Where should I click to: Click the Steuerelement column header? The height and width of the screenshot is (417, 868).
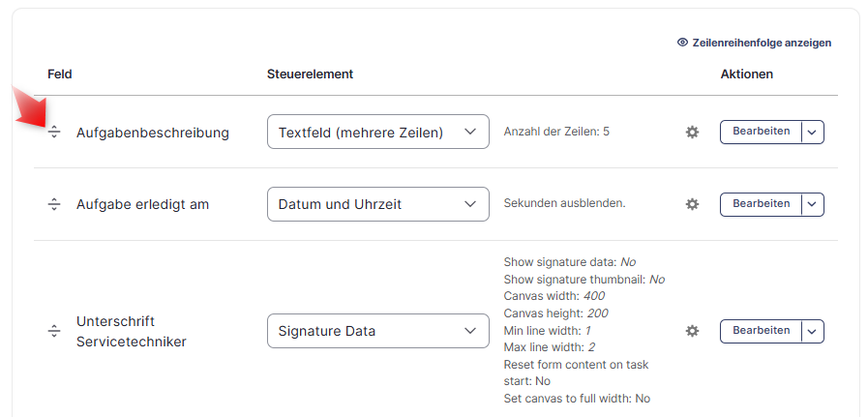(310, 74)
